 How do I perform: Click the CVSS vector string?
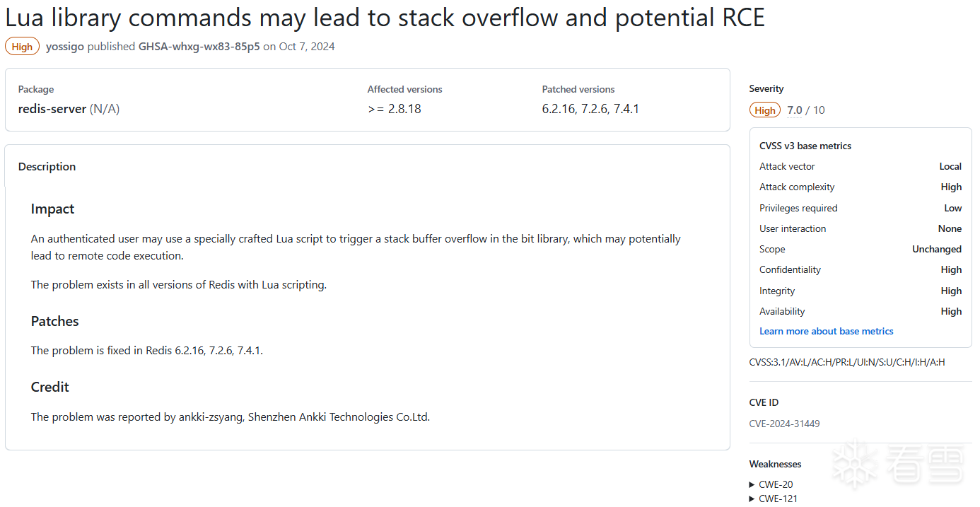846,362
